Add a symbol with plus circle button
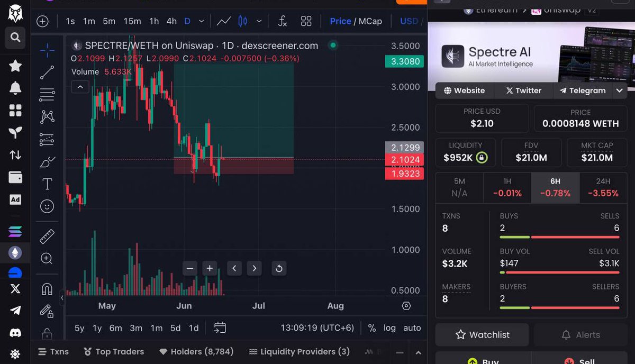This screenshot has height=364, width=635. tap(42, 21)
